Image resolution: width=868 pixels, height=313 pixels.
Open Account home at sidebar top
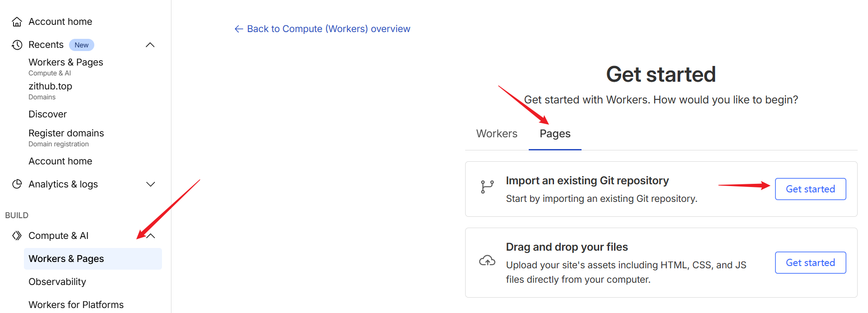[60, 22]
